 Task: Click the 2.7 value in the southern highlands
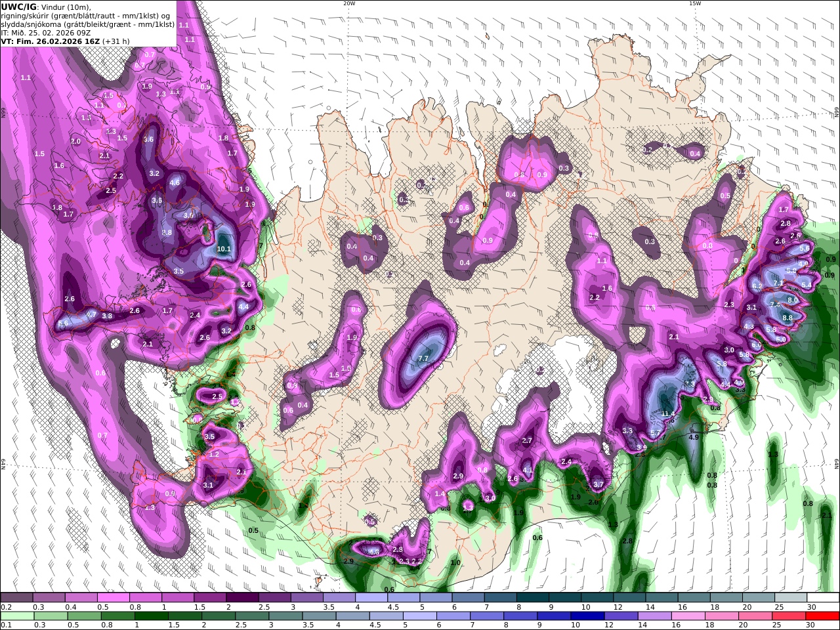coord(526,440)
